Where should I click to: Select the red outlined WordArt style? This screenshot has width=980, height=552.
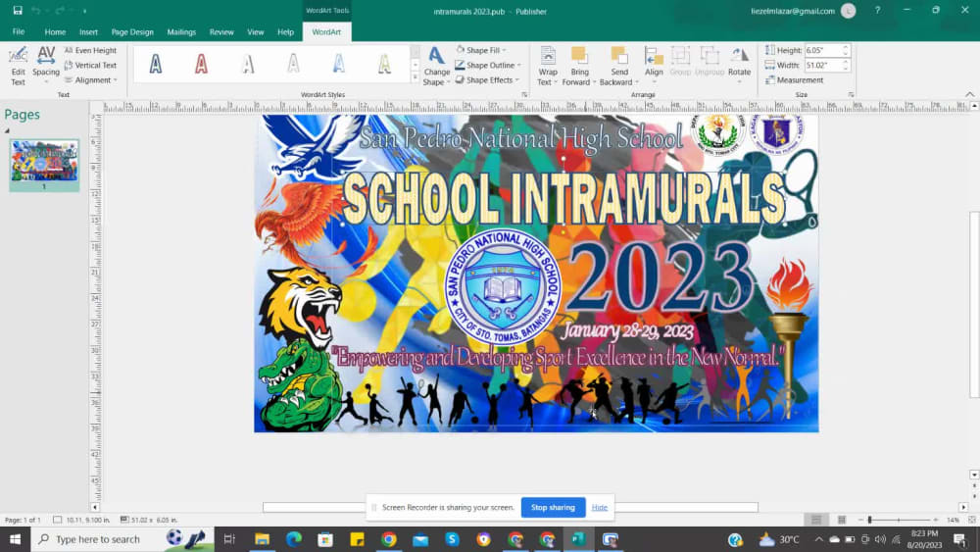(x=201, y=64)
